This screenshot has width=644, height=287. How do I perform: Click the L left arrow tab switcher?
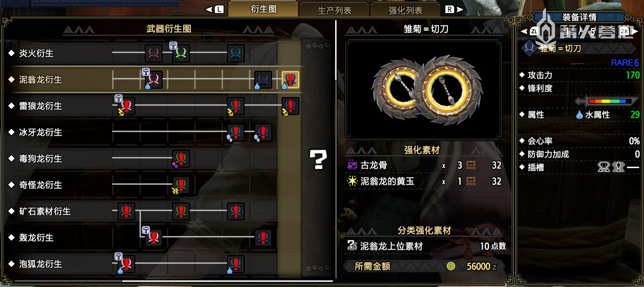pyautogui.click(x=215, y=9)
